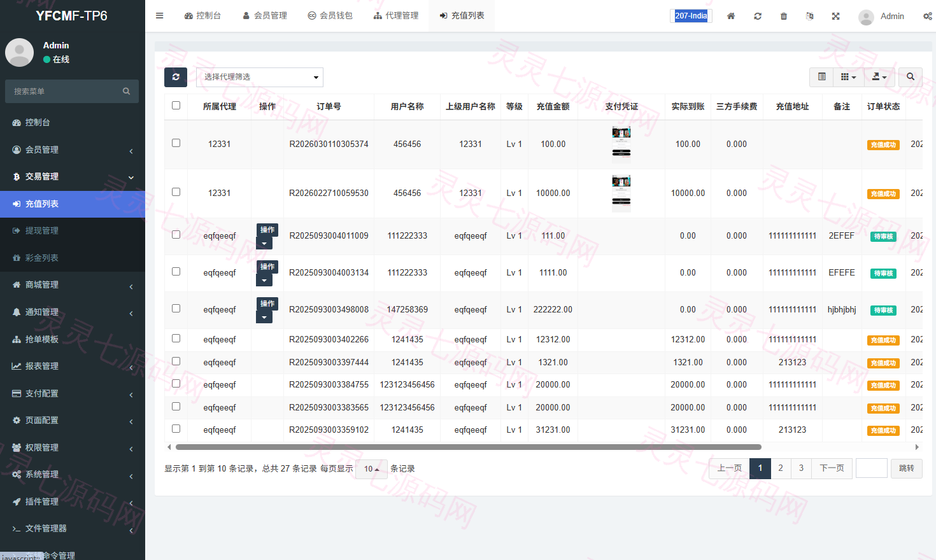Open payment proof thumbnail for order R2026030110305374
Image resolution: width=936 pixels, height=560 pixels.
pos(621,144)
